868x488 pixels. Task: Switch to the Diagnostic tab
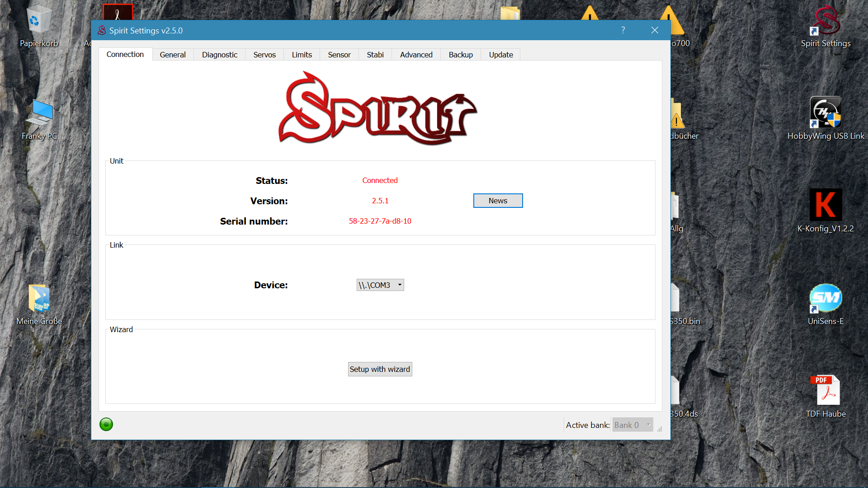point(219,55)
